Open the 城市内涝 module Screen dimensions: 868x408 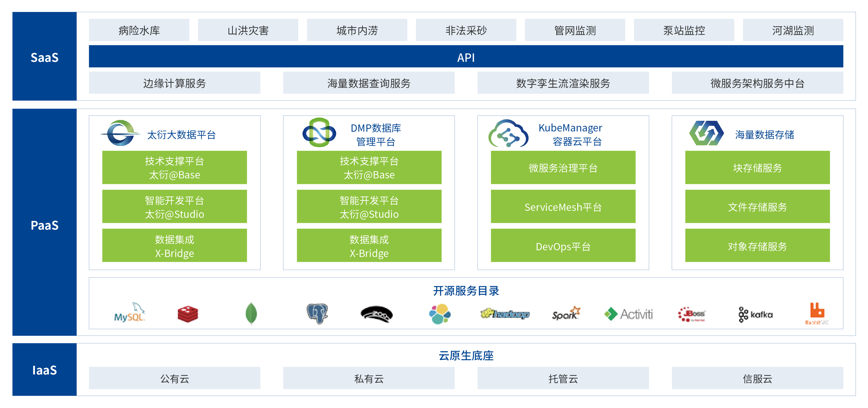tap(357, 30)
